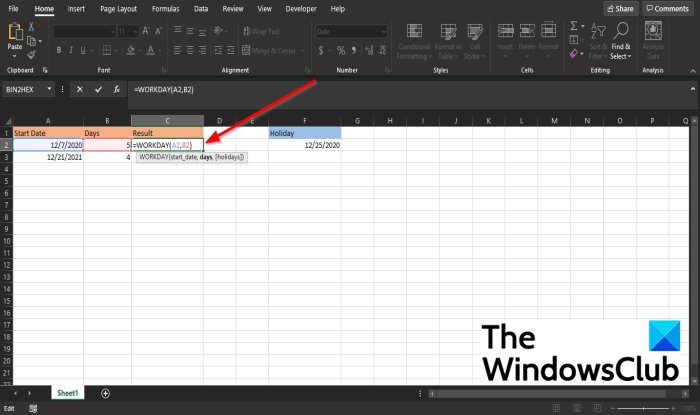Open the Formulas ribbon tab
Image resolution: width=700 pixels, height=415 pixels.
point(166,9)
